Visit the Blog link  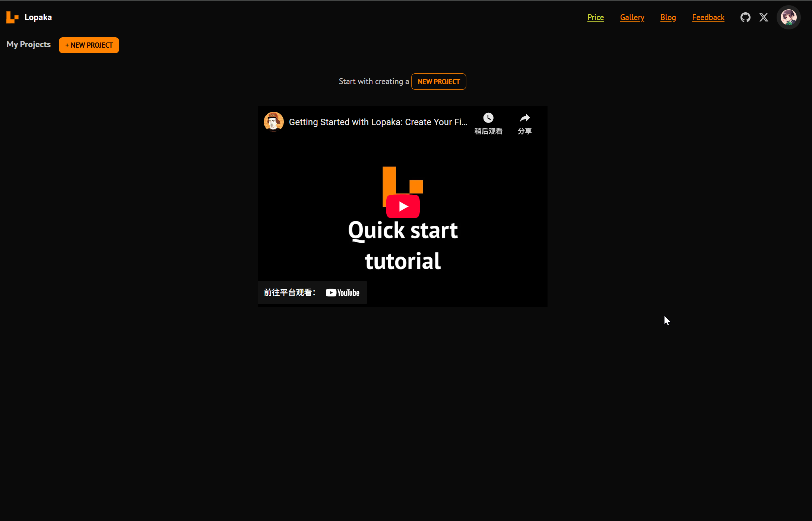pyautogui.click(x=668, y=17)
